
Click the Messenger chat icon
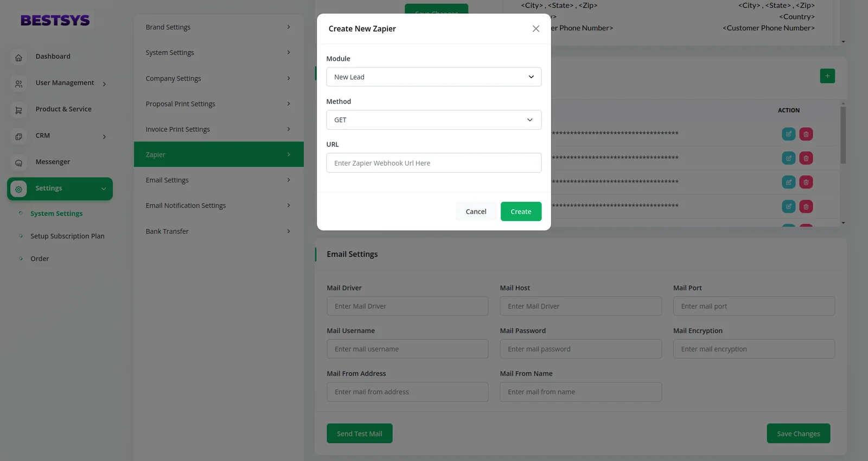pyautogui.click(x=18, y=162)
